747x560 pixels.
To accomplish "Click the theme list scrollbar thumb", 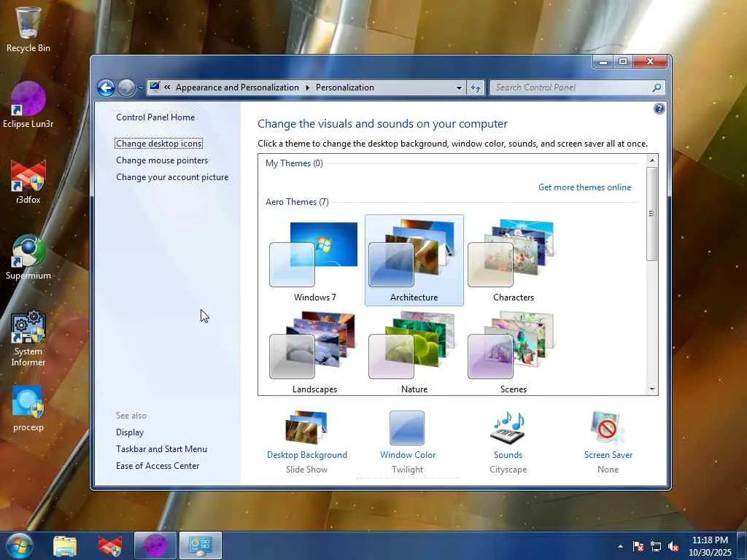I will 652,214.
